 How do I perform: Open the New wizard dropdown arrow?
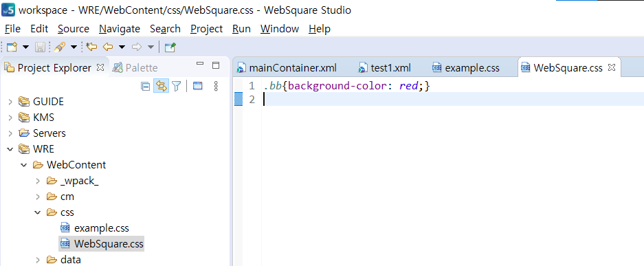point(25,47)
